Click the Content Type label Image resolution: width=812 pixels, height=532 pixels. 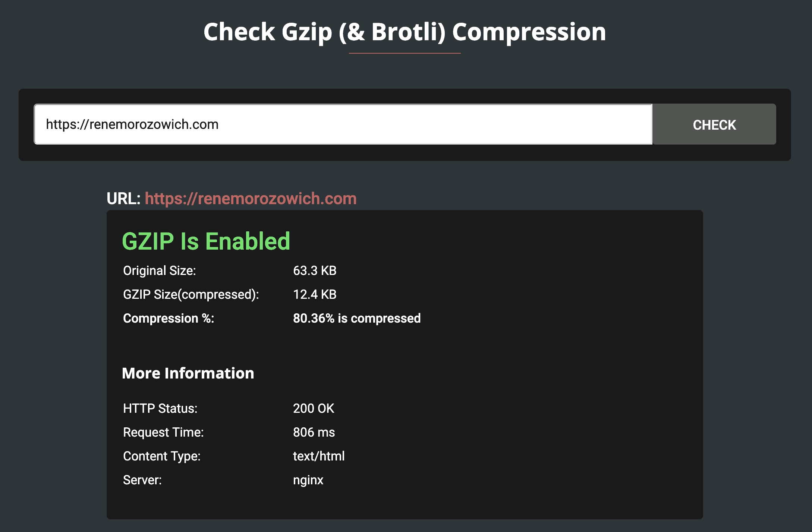tap(162, 456)
